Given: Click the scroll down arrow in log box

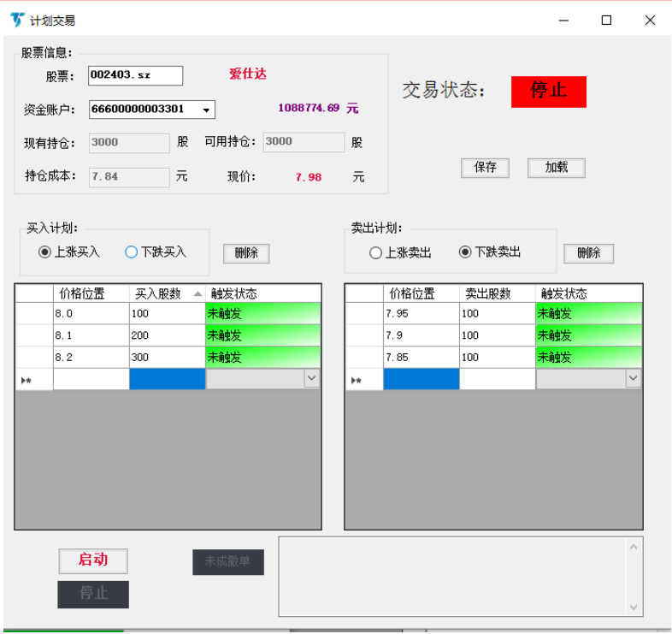Looking at the screenshot, I should click(634, 607).
